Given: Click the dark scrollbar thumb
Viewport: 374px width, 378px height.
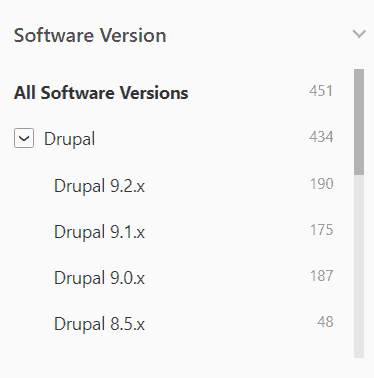Looking at the screenshot, I should 359,122.
